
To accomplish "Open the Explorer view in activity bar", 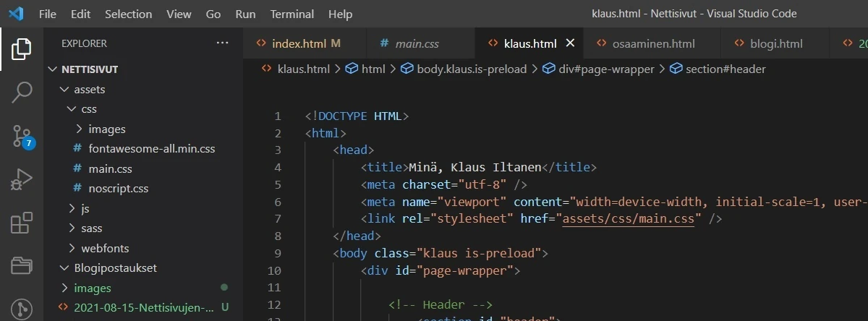I will (x=22, y=49).
